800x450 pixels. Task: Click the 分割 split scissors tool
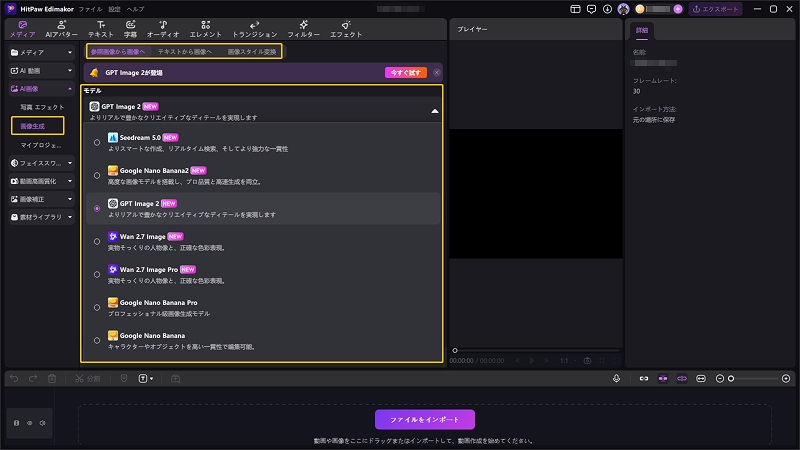pyautogui.click(x=87, y=379)
